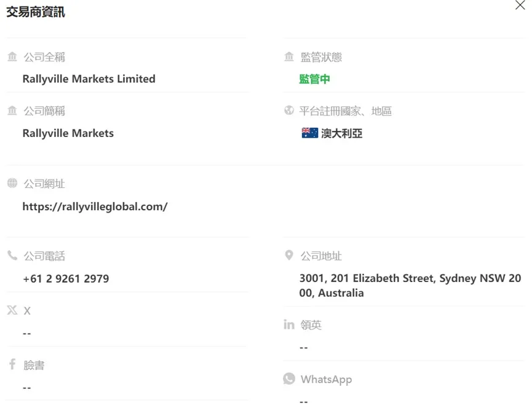Screen dimensions: 532x408
Task: Click the location pin icon beside 公司地址
Action: tap(289, 255)
